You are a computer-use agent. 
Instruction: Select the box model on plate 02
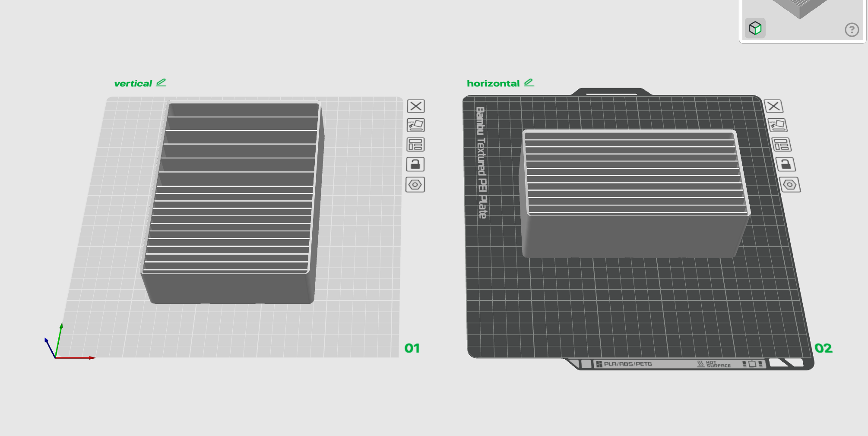pos(634,193)
